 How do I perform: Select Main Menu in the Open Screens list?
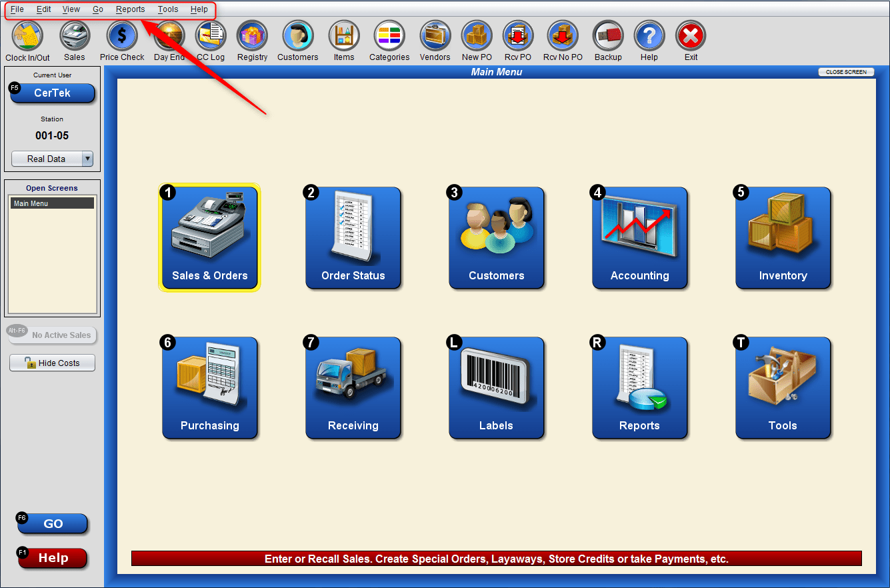pos(51,202)
